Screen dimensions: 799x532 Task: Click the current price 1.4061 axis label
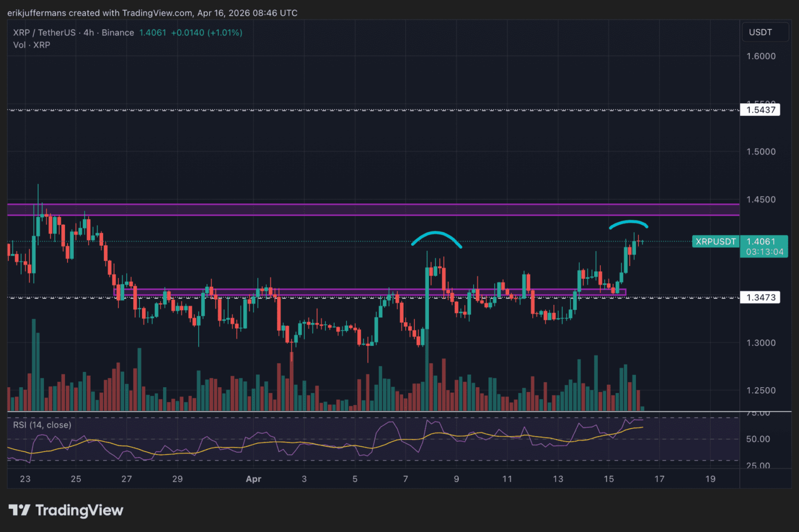(761, 241)
